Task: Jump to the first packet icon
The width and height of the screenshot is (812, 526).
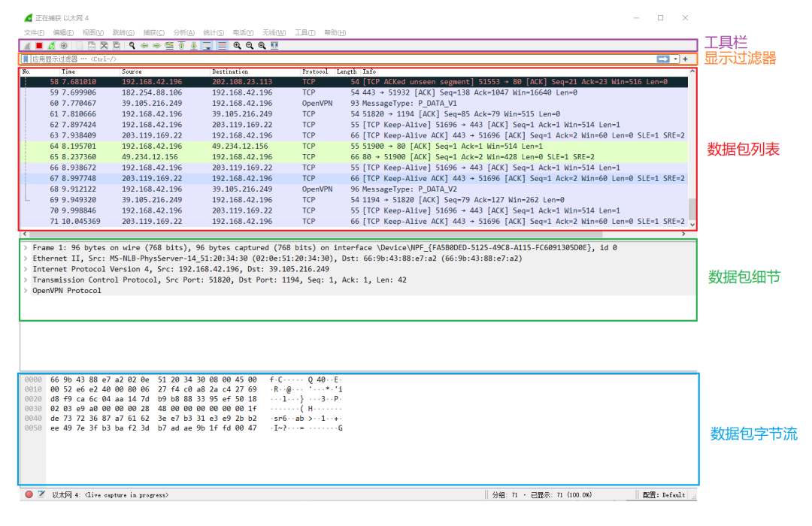Action: [x=181, y=46]
